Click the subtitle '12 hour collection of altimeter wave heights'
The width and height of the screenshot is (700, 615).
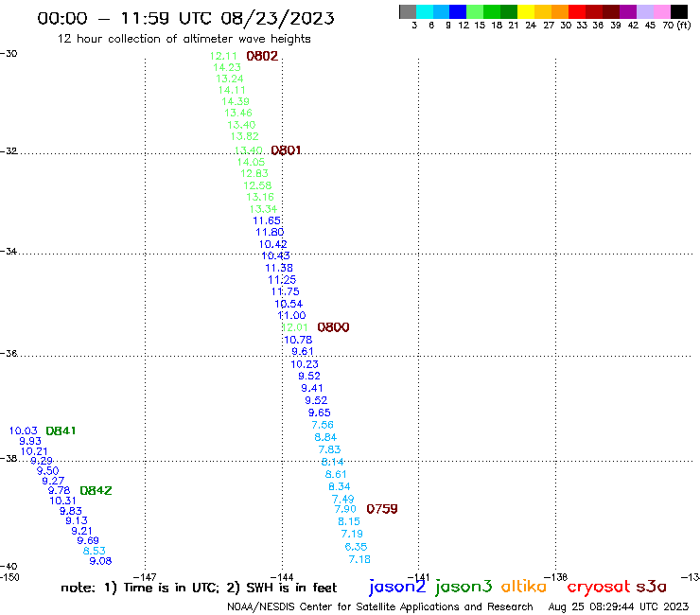pos(184,39)
